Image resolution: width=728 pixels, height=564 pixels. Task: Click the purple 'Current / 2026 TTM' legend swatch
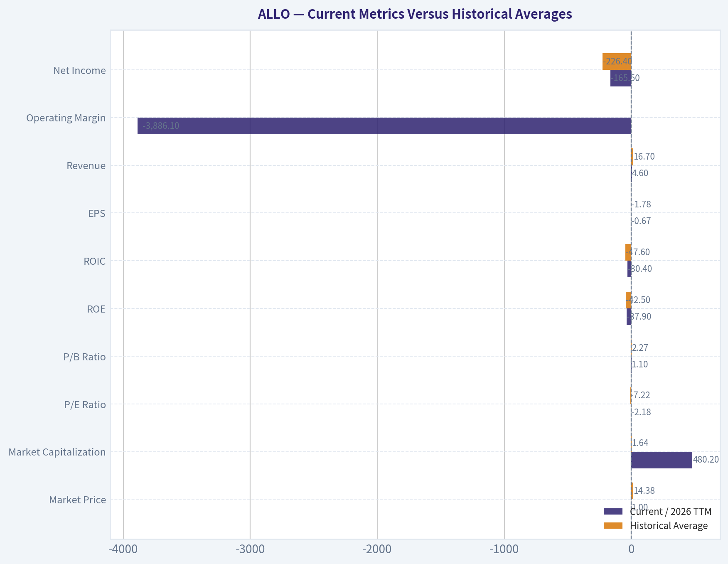pyautogui.click(x=613, y=511)
